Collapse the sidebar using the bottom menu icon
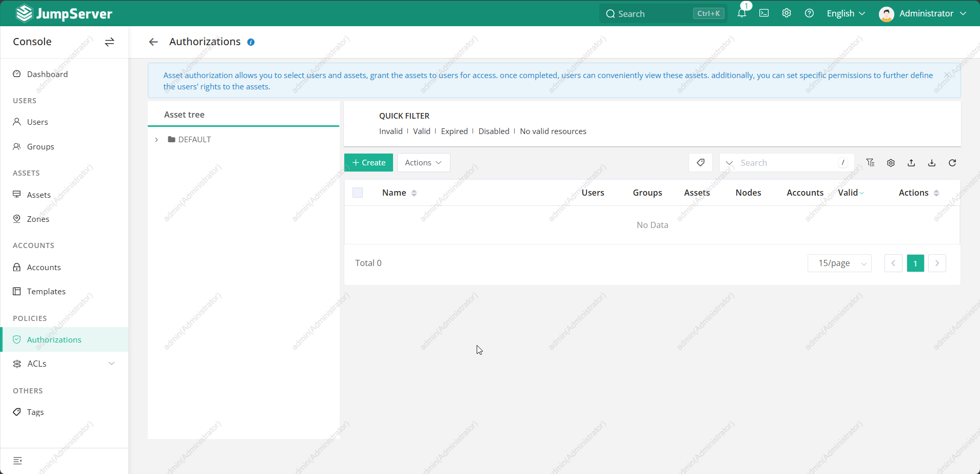 17,461
